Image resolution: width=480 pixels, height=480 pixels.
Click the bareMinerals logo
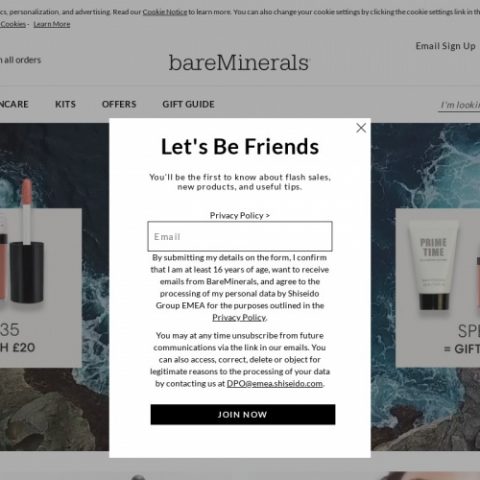click(239, 63)
